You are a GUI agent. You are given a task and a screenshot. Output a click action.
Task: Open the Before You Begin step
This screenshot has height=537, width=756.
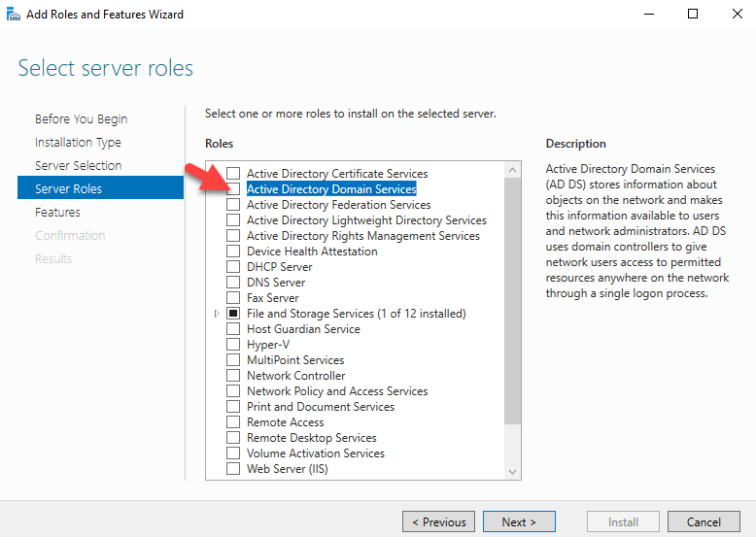[x=81, y=119]
